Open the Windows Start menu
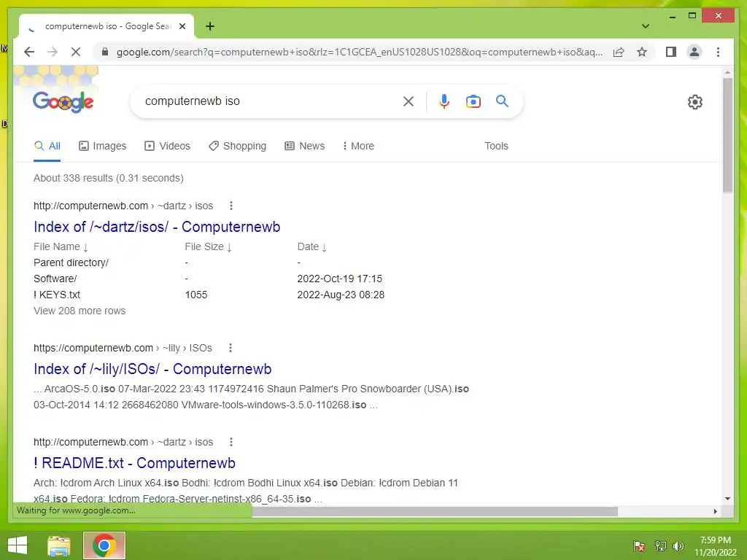The image size is (747, 560). tap(18, 545)
